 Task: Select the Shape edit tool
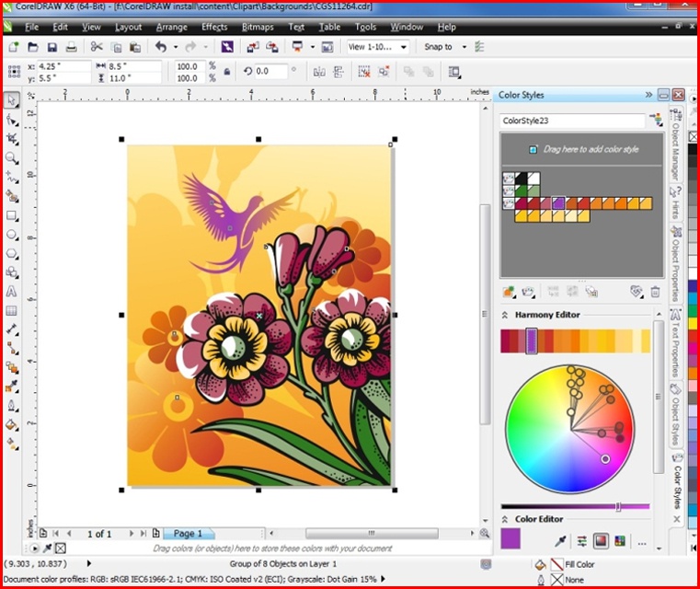(12, 120)
